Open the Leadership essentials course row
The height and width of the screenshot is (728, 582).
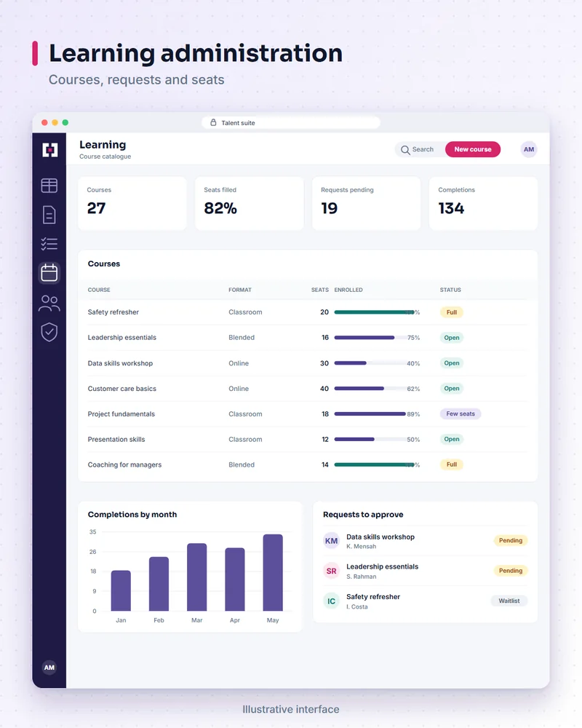[308, 338]
